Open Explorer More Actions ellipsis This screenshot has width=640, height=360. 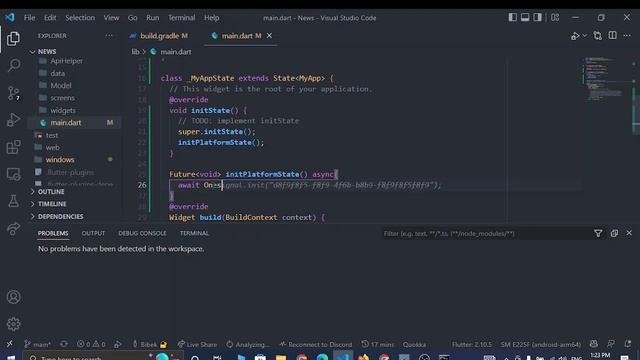[x=109, y=36]
